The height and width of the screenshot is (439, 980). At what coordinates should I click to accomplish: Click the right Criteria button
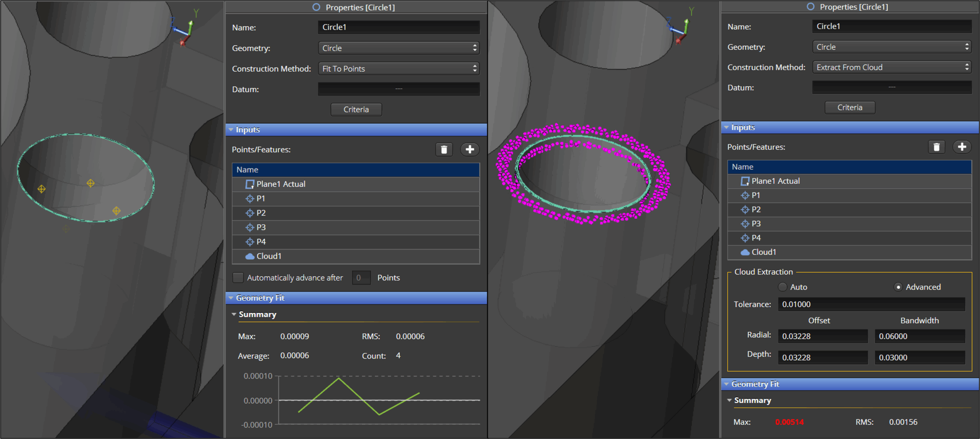coord(849,108)
